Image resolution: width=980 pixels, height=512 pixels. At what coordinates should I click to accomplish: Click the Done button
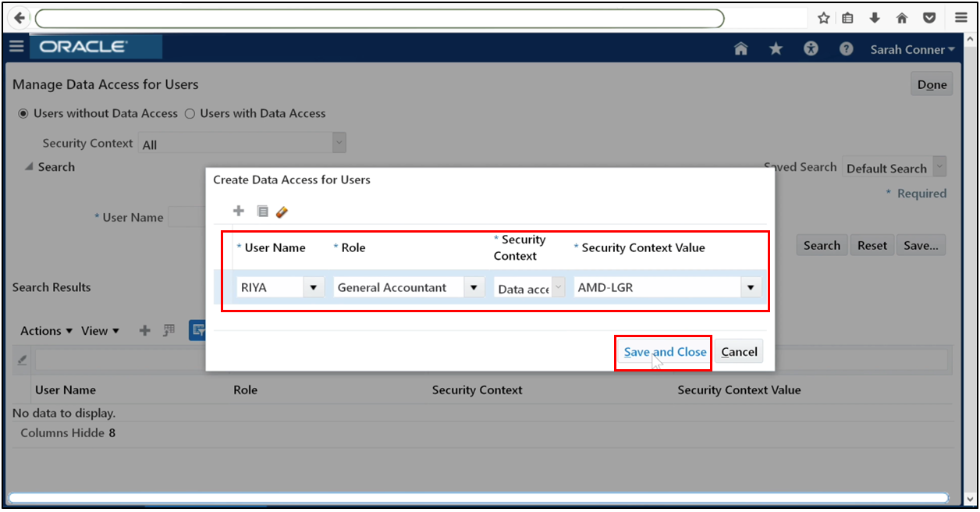pyautogui.click(x=931, y=84)
